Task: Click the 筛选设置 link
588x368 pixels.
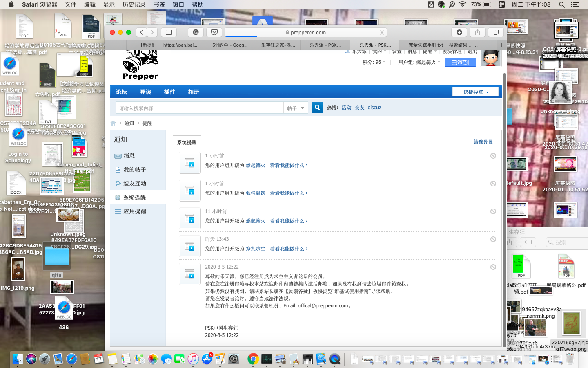Action: point(483,142)
